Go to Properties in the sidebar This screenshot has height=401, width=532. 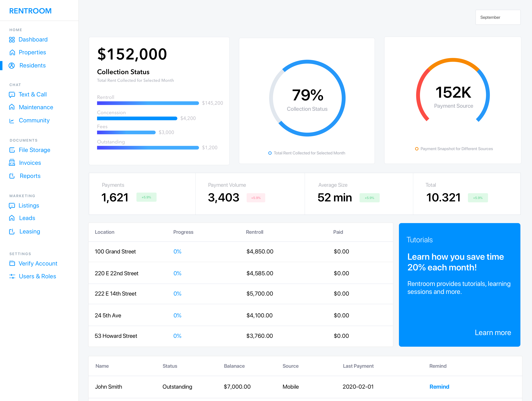(x=32, y=52)
